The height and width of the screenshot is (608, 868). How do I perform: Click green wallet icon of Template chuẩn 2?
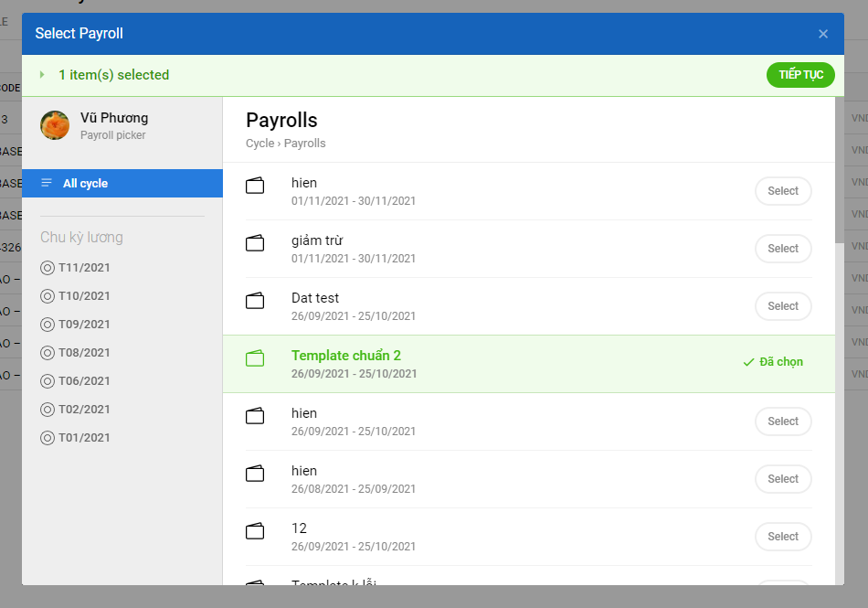[x=255, y=358]
